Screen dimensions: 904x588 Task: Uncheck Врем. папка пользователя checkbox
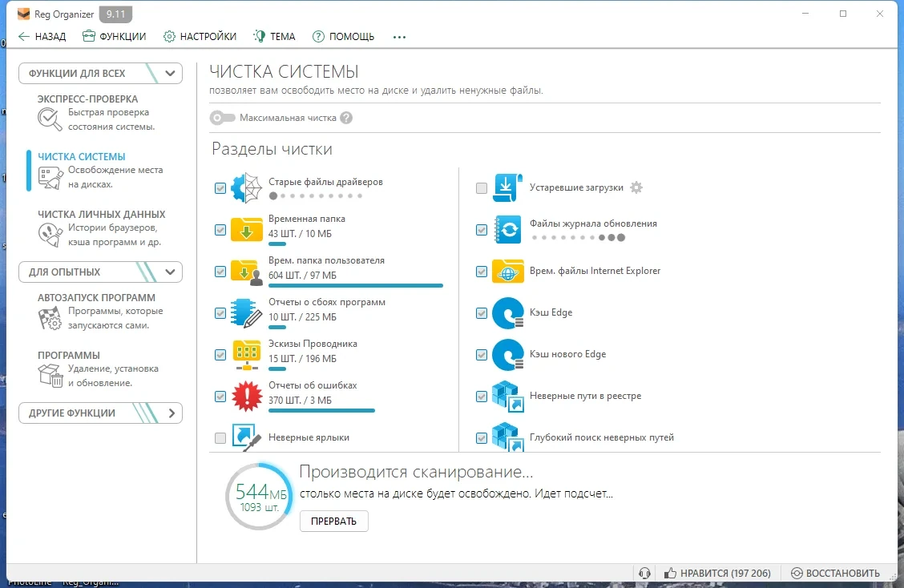coord(220,272)
